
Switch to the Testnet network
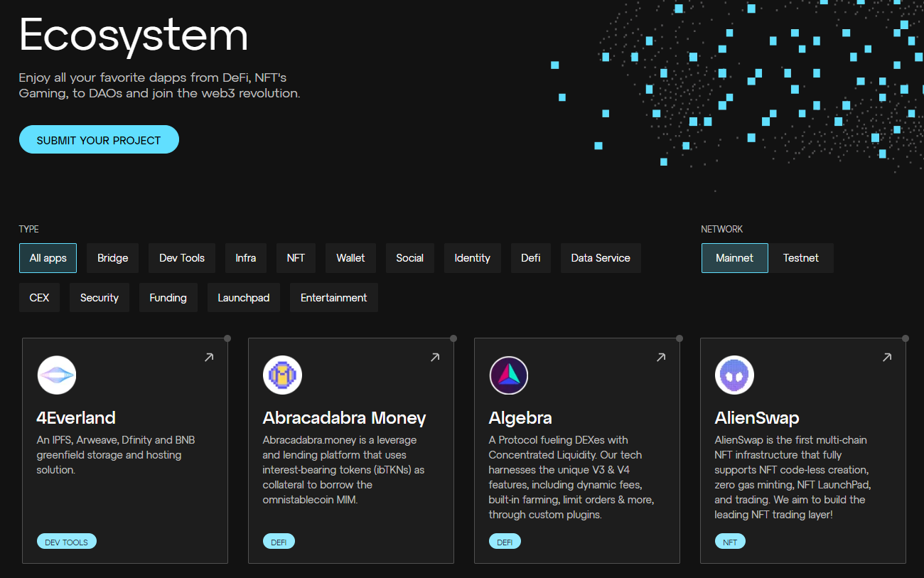(x=801, y=258)
